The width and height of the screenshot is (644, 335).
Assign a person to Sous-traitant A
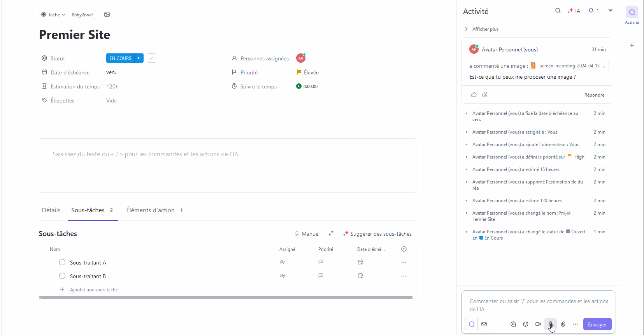pos(283,262)
